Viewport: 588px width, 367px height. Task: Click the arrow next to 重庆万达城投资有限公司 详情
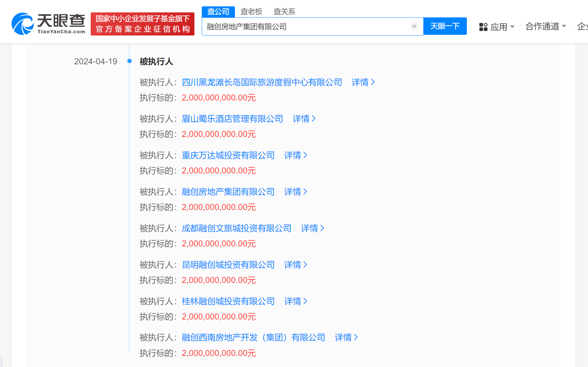tap(305, 155)
